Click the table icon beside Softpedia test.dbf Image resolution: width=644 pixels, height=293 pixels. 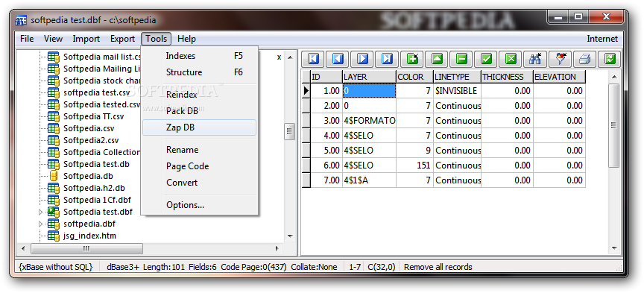54,212
